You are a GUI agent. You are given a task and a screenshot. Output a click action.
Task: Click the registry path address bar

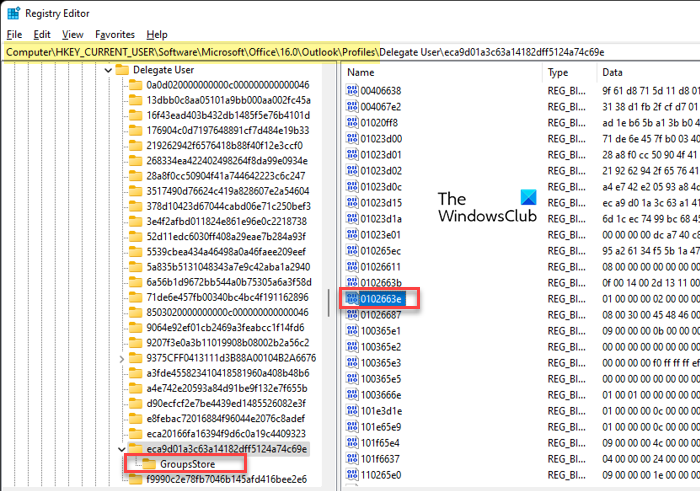tap(350, 52)
